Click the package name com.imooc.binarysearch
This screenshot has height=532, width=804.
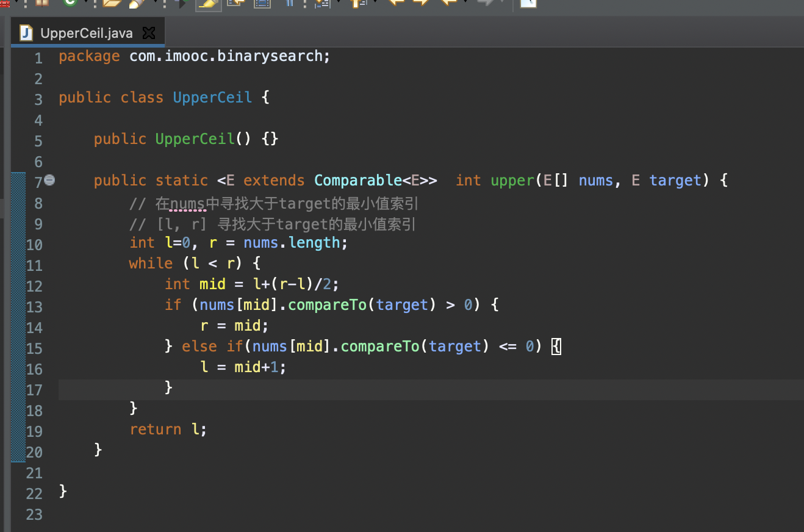point(229,56)
